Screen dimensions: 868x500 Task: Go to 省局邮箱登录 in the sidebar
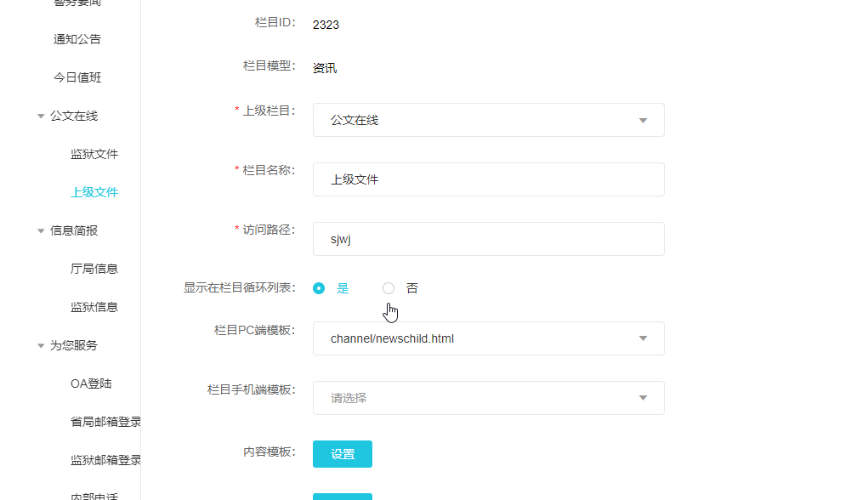pos(105,422)
